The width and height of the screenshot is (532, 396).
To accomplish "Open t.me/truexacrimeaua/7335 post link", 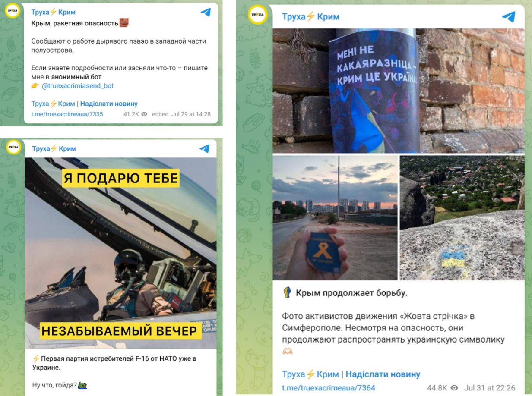I will coord(67,114).
